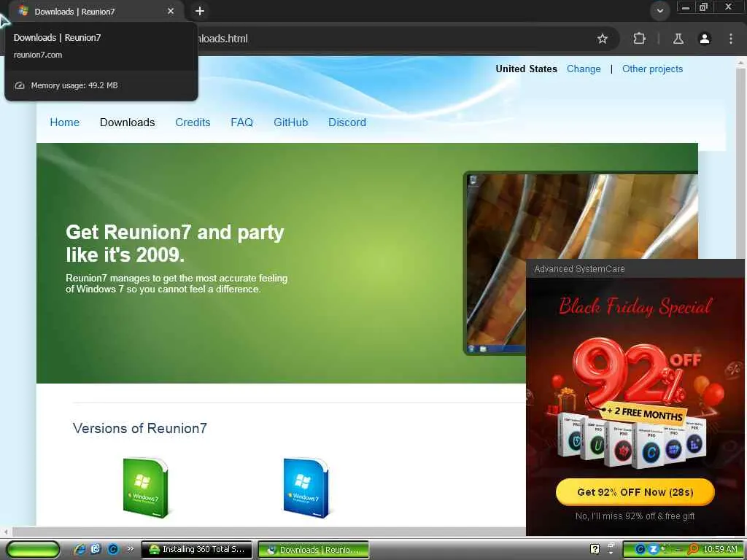Click the page horizontal scrollbar
This screenshot has width=747, height=560.
pyautogui.click(x=269, y=532)
